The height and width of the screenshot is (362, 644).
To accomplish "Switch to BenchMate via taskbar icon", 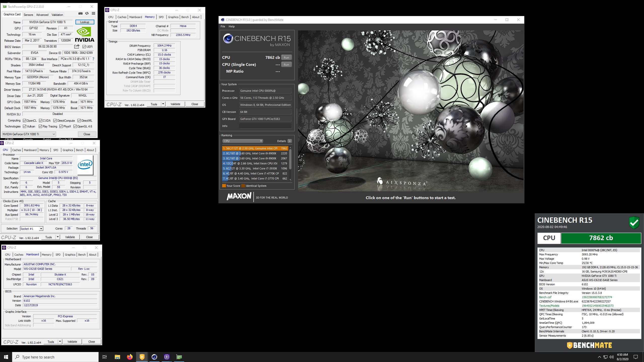I will 142,357.
